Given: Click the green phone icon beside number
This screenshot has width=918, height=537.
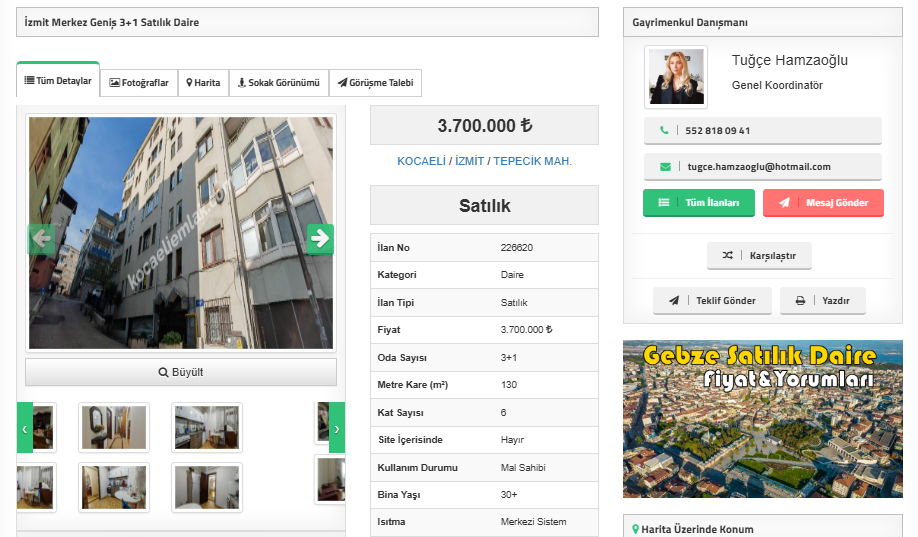Looking at the screenshot, I should pos(664,131).
